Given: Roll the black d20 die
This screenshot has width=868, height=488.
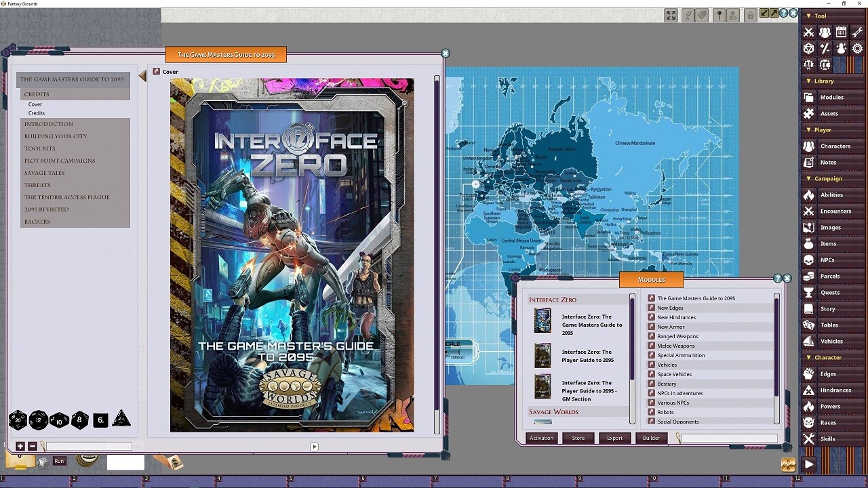Looking at the screenshot, I should coord(18,420).
